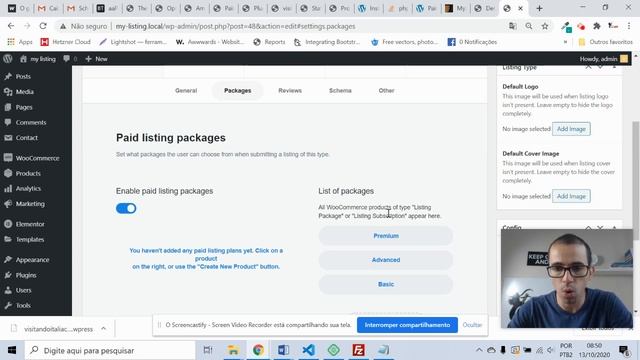640x360 pixels.
Task: Reload the current page
Action: (x=43, y=26)
